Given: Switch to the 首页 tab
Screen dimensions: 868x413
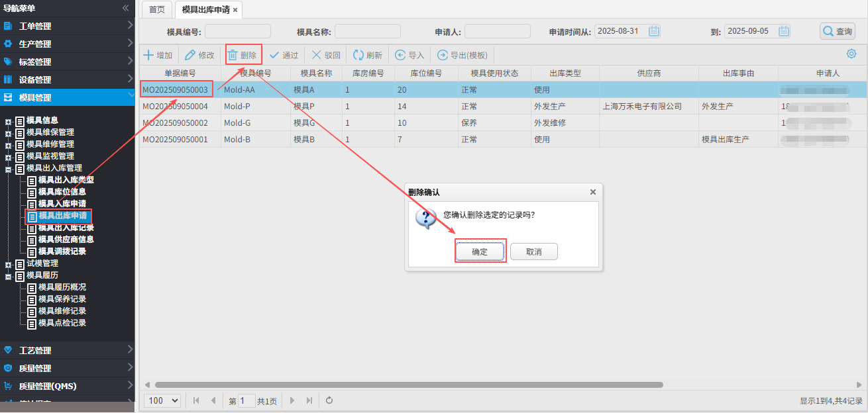Looking at the screenshot, I should click(156, 10).
